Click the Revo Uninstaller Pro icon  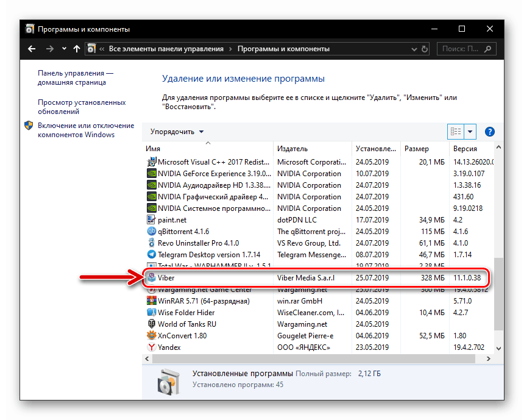click(x=152, y=243)
